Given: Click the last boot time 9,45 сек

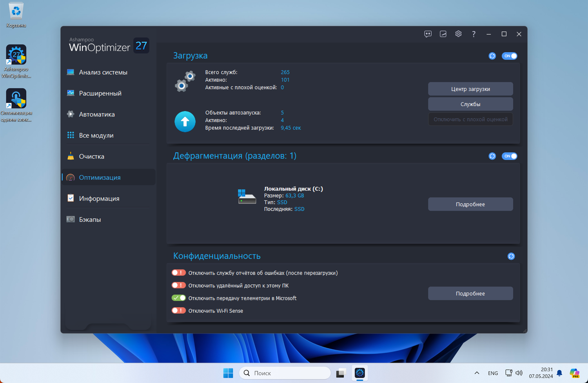Looking at the screenshot, I should 291,128.
